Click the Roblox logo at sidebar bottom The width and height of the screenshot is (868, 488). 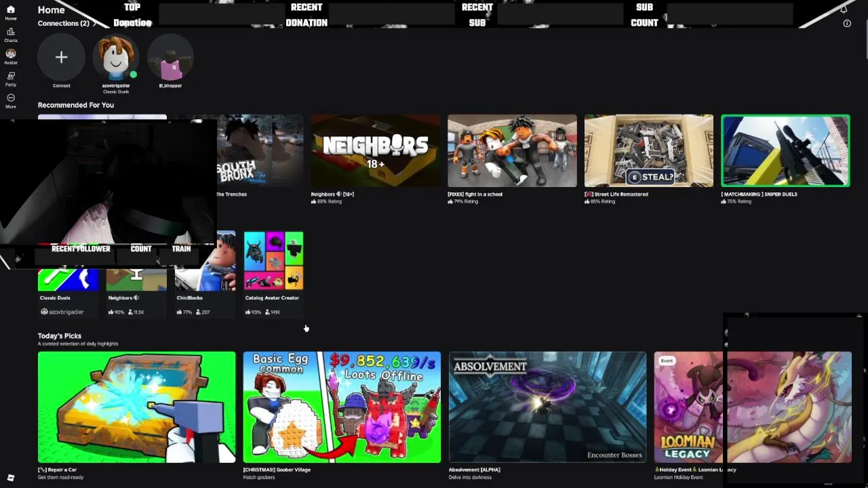point(10,478)
